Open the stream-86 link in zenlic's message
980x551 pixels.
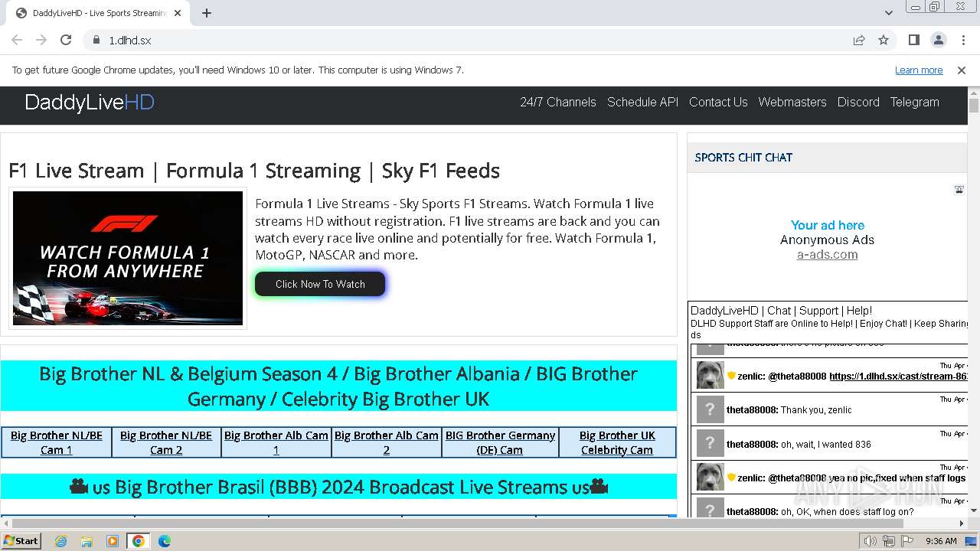click(899, 377)
